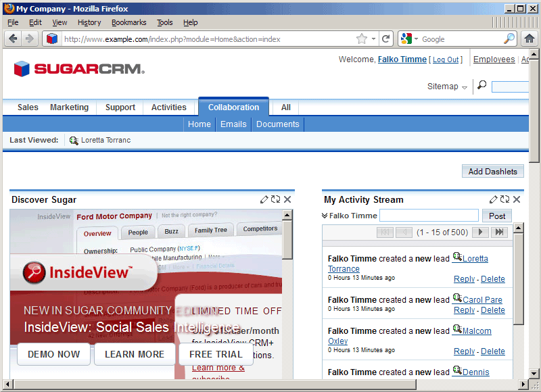
Task: Click the Add Dashlets button
Action: pyautogui.click(x=492, y=171)
